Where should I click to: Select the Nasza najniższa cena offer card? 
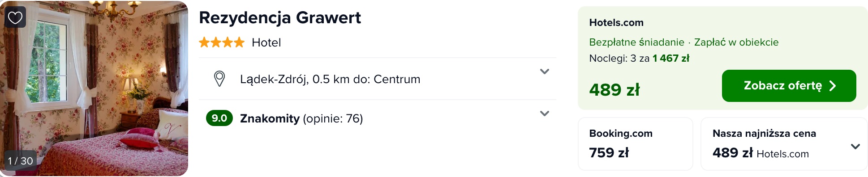point(784,144)
